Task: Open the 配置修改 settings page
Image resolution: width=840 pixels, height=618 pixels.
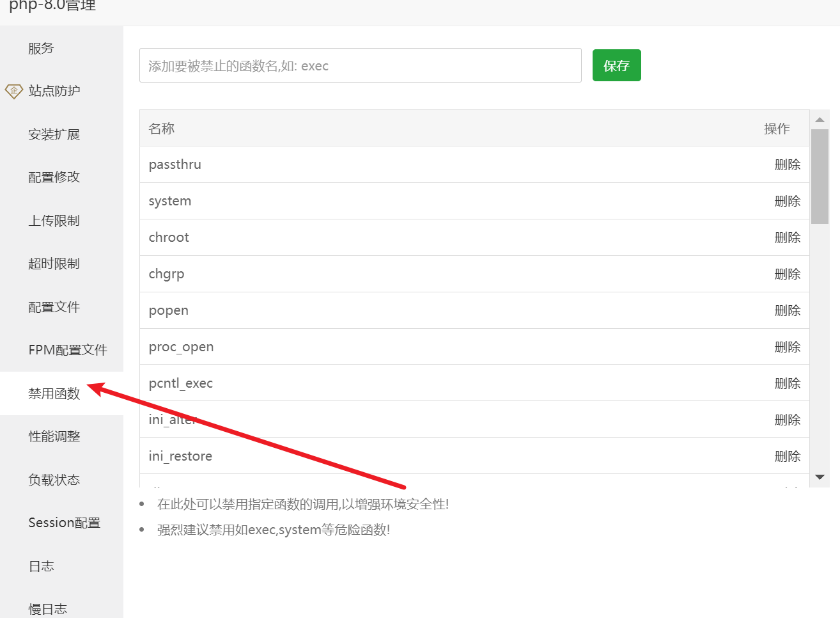Action: point(54,177)
